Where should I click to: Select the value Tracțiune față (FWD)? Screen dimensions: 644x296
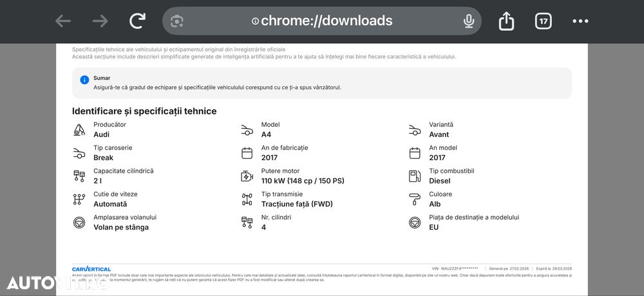(297, 204)
